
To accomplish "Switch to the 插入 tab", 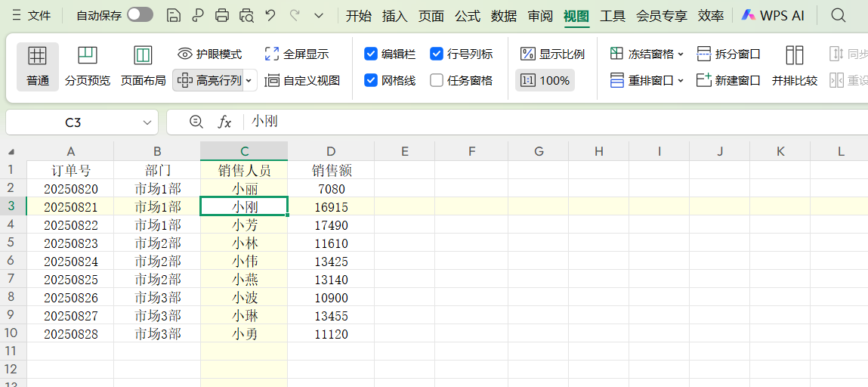I will [394, 16].
